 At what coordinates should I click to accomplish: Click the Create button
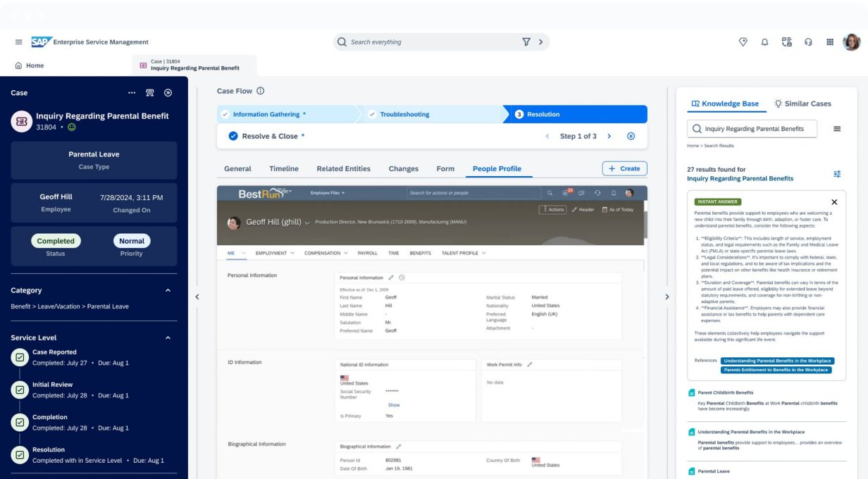pos(624,169)
